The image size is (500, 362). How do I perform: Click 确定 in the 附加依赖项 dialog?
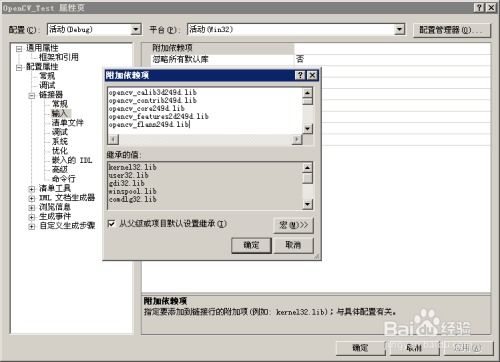(251, 245)
